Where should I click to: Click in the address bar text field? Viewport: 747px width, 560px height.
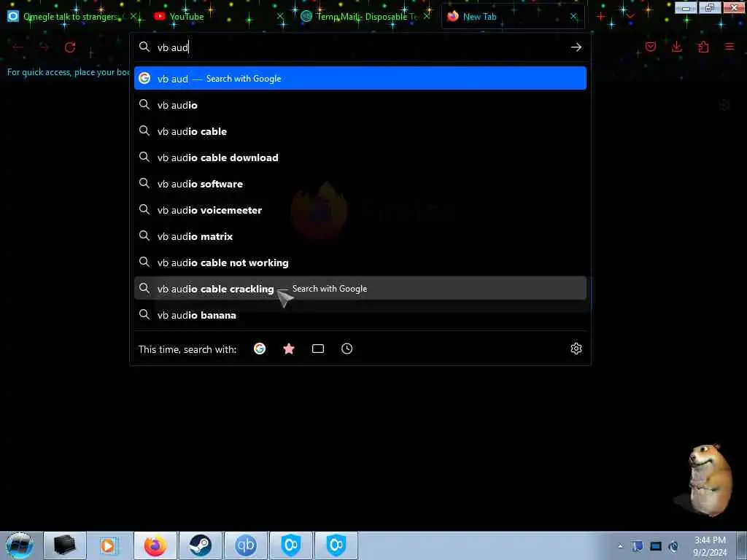tap(360, 47)
